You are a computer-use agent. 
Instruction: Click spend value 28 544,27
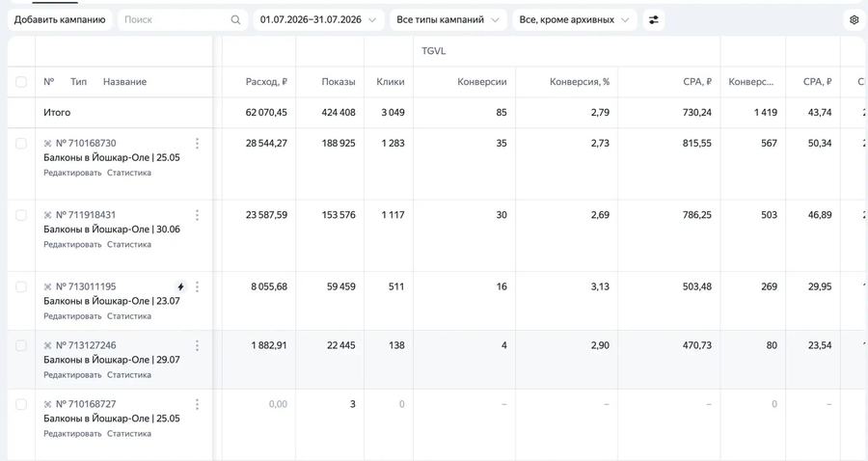click(x=266, y=144)
